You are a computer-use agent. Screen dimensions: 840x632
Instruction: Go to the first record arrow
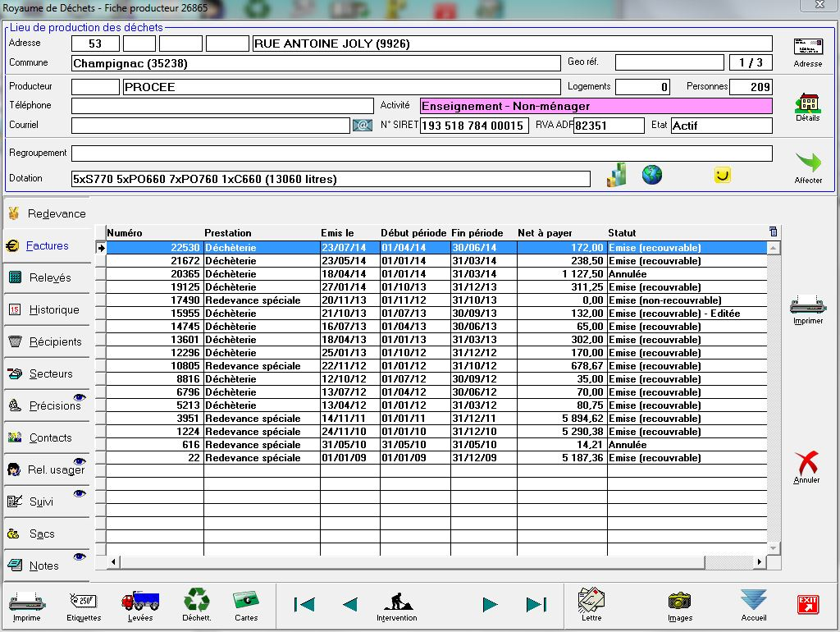(x=304, y=605)
